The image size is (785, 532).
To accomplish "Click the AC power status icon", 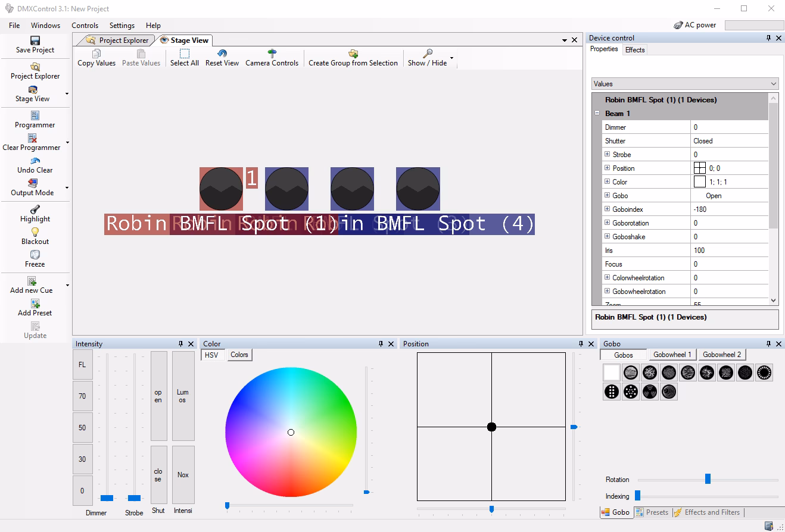I will [678, 25].
